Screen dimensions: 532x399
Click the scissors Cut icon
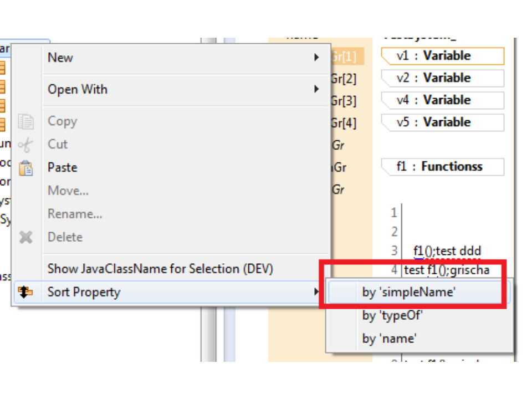pos(25,145)
